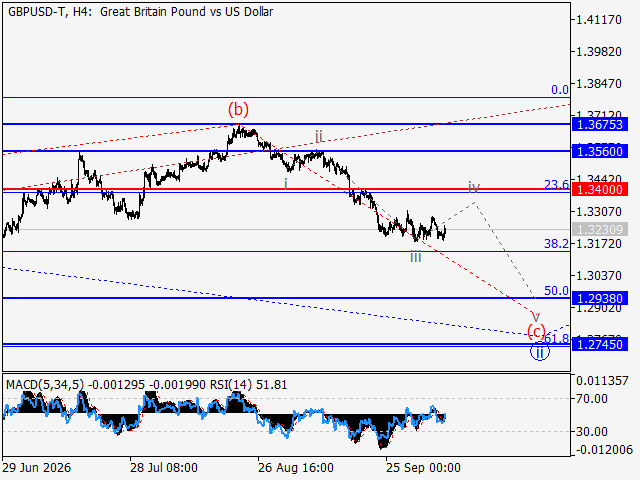This screenshot has height=480, width=640.
Task: Click the red (b) wave label
Action: (x=238, y=109)
